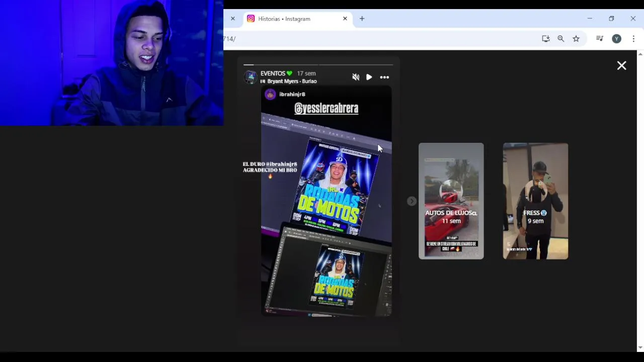Close the Historias Instagram tab
The height and width of the screenshot is (362, 644).
pyautogui.click(x=345, y=19)
